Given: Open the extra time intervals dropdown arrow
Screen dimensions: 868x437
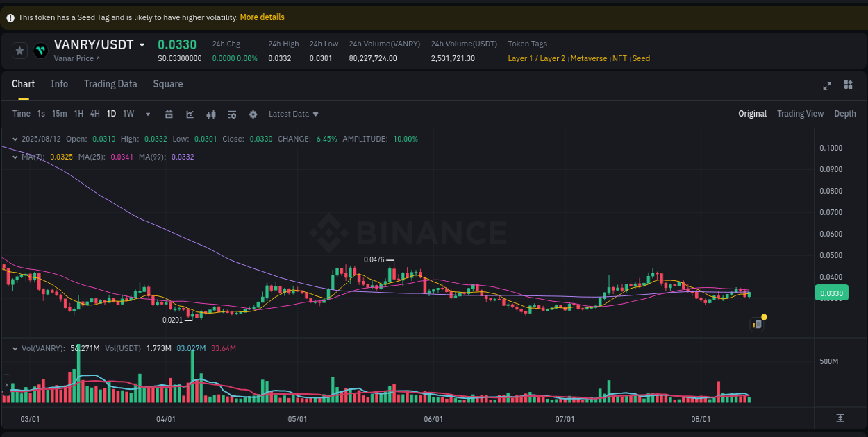Looking at the screenshot, I should coord(147,114).
